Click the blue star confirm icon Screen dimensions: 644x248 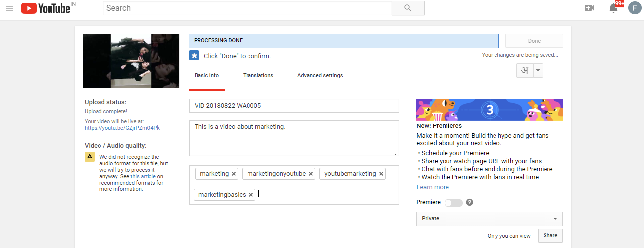(x=194, y=55)
